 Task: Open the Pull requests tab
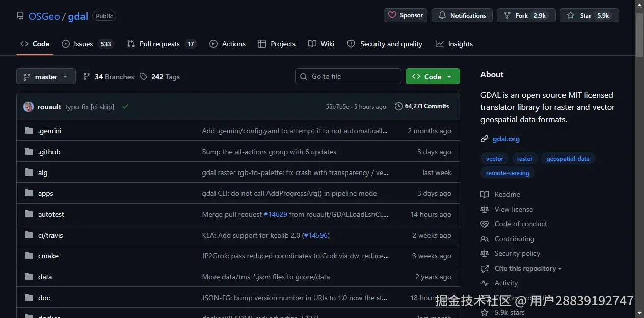162,44
